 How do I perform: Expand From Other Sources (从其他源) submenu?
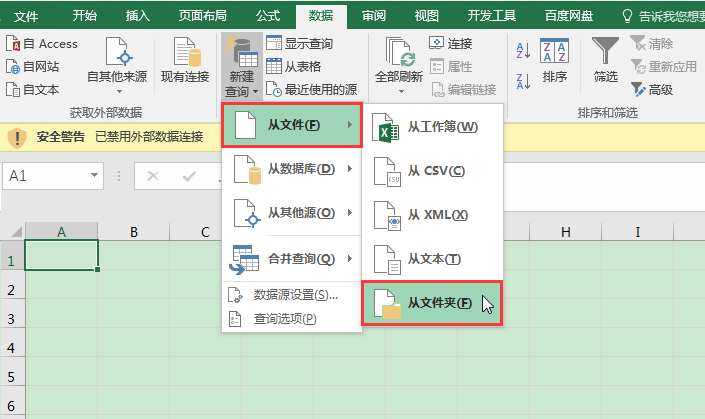[x=292, y=213]
